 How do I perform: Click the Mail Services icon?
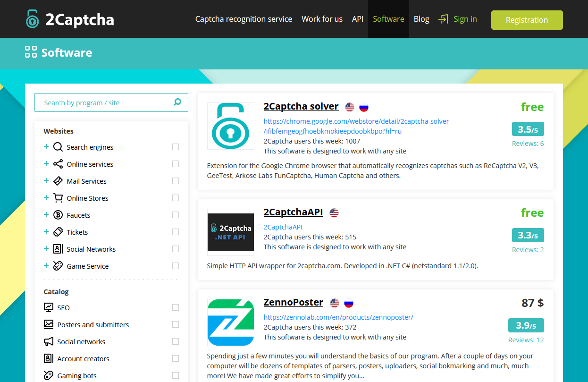click(58, 181)
